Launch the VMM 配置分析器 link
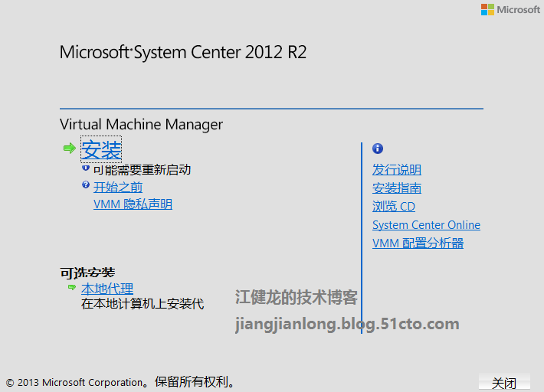 pos(418,243)
